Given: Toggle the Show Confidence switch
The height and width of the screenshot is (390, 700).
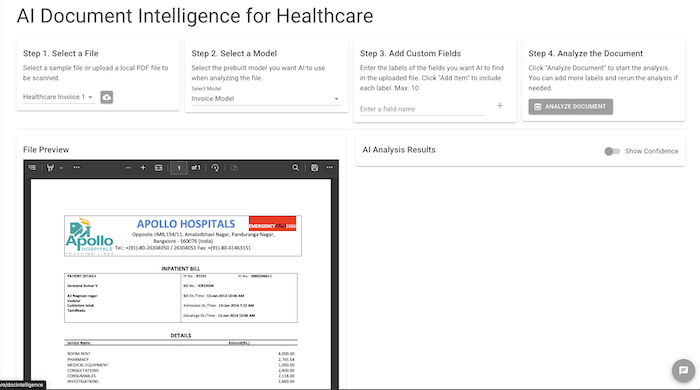Looking at the screenshot, I should coord(612,151).
